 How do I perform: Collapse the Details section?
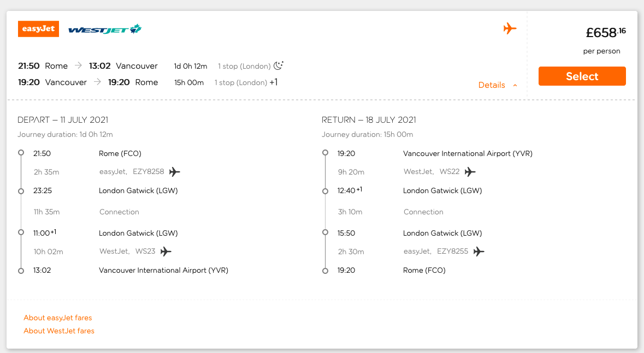pos(498,85)
